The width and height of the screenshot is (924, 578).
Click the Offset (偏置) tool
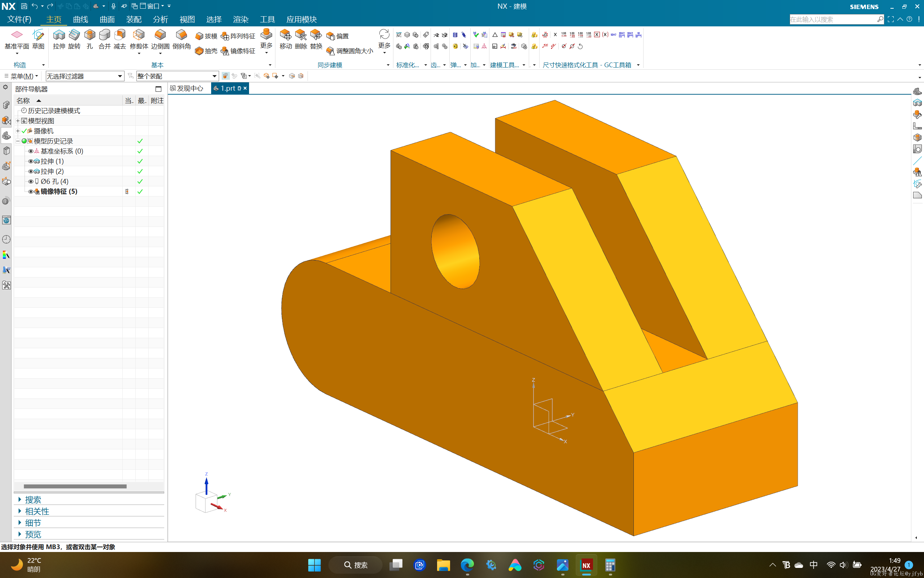tap(337, 36)
